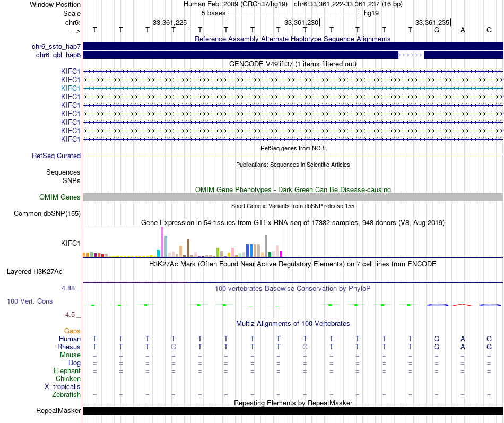The width and height of the screenshot is (504, 423).
Task: Open the 100 vertebrates PhyloP conservation title
Action: pos(292,289)
